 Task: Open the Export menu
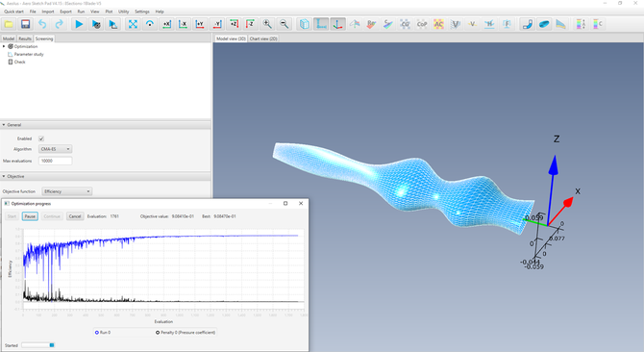click(x=65, y=12)
